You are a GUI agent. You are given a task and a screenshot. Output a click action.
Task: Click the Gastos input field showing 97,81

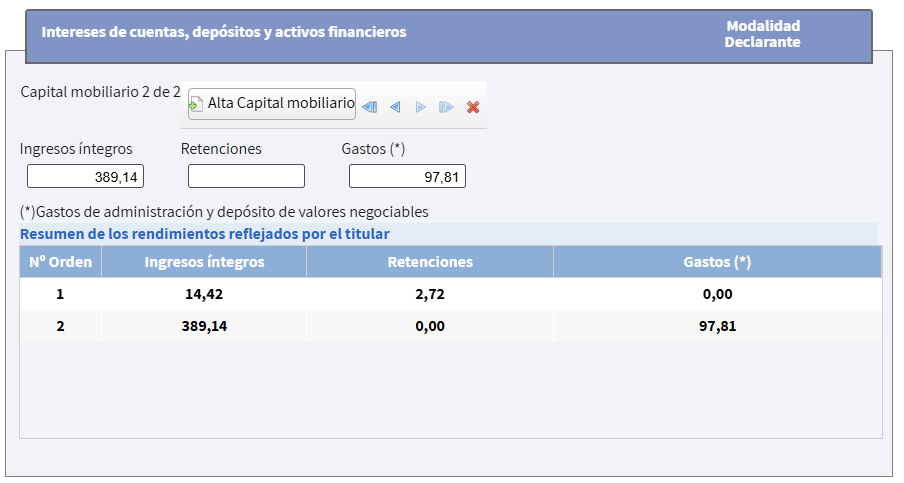[x=407, y=176]
